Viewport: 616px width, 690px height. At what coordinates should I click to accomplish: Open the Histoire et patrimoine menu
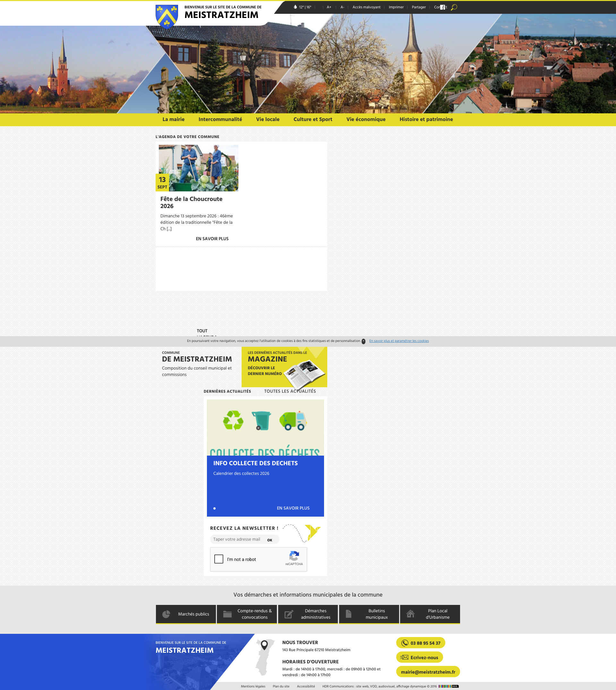click(x=426, y=119)
